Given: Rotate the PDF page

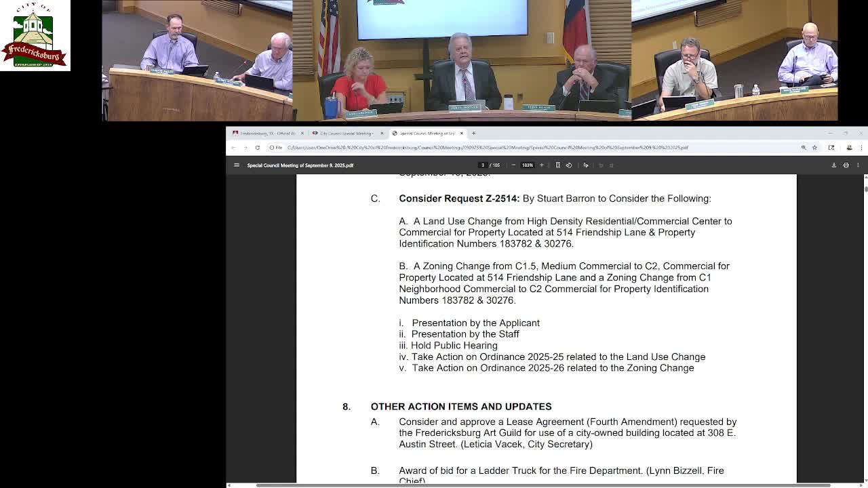Looking at the screenshot, I should tap(569, 165).
